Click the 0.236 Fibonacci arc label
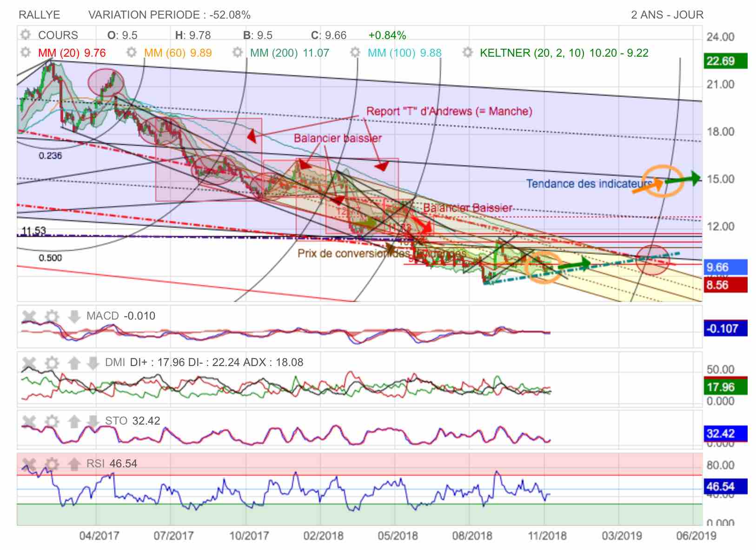The image size is (756, 550). pyautogui.click(x=50, y=156)
